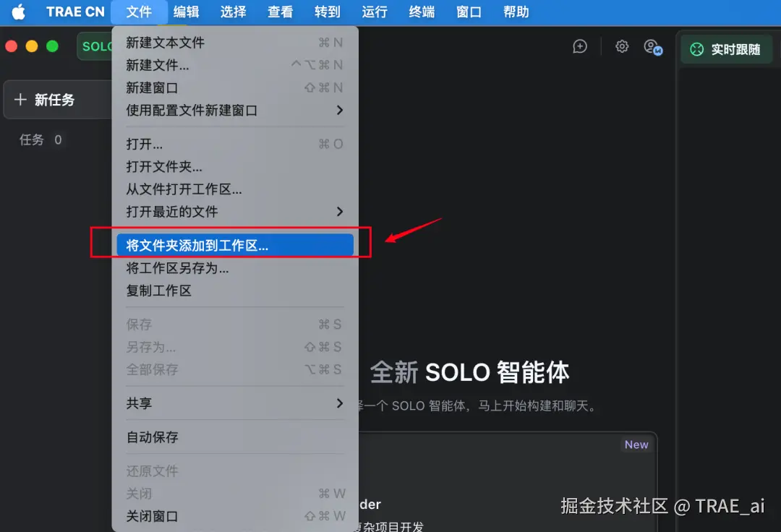The width and height of the screenshot is (781, 532).
Task: Open the TRAE CN application menu
Action: (x=75, y=12)
